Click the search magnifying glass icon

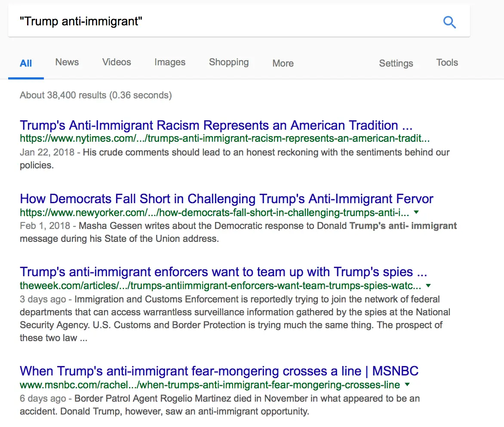coord(449,22)
